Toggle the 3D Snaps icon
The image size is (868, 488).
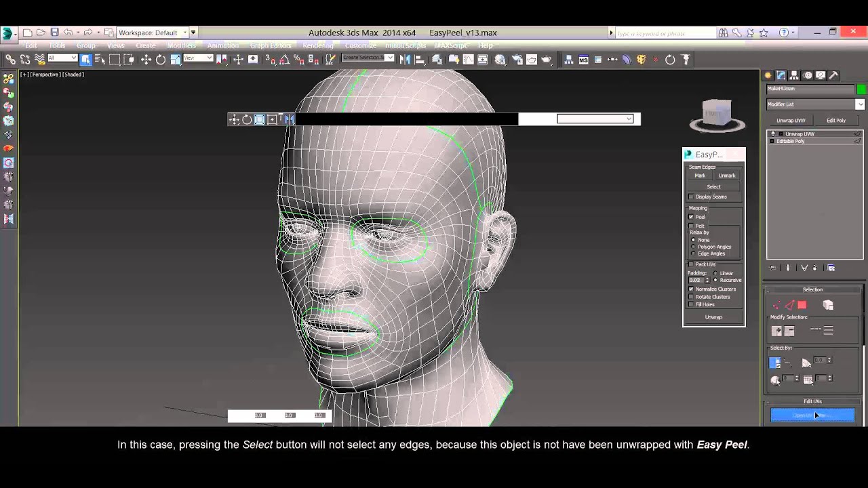pyautogui.click(x=271, y=60)
